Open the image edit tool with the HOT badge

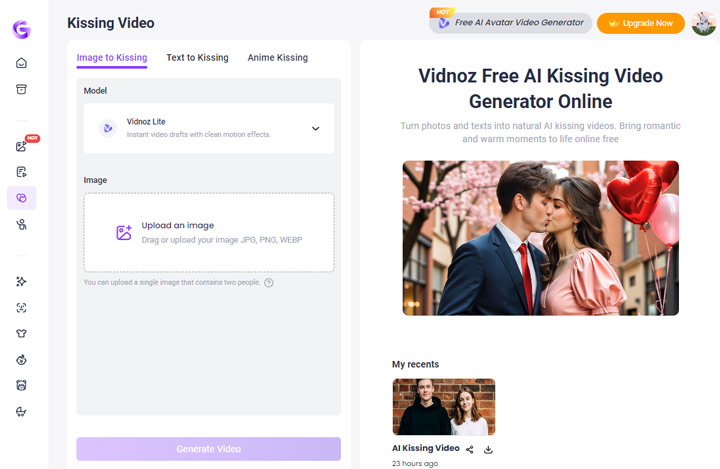click(21, 146)
